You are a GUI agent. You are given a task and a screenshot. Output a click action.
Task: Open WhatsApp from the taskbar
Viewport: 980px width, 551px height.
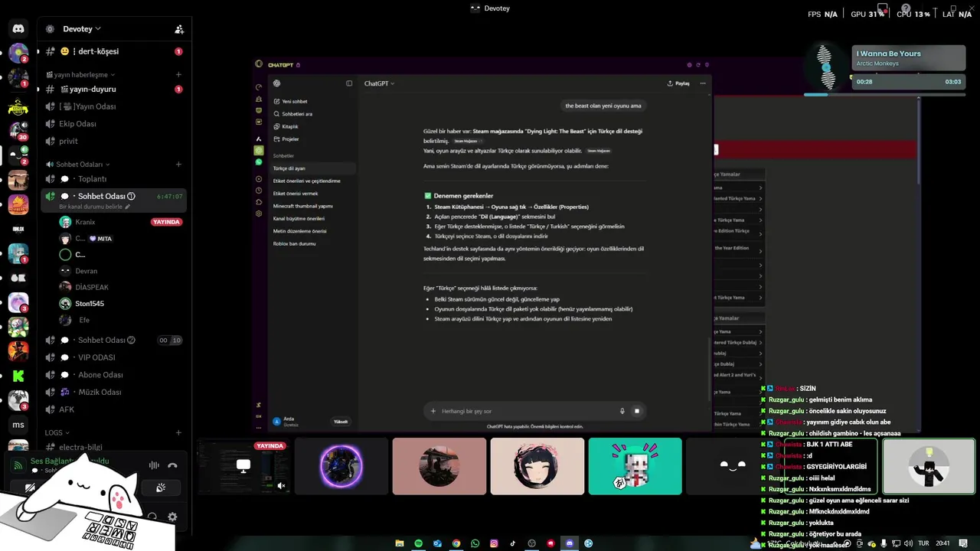tap(475, 543)
